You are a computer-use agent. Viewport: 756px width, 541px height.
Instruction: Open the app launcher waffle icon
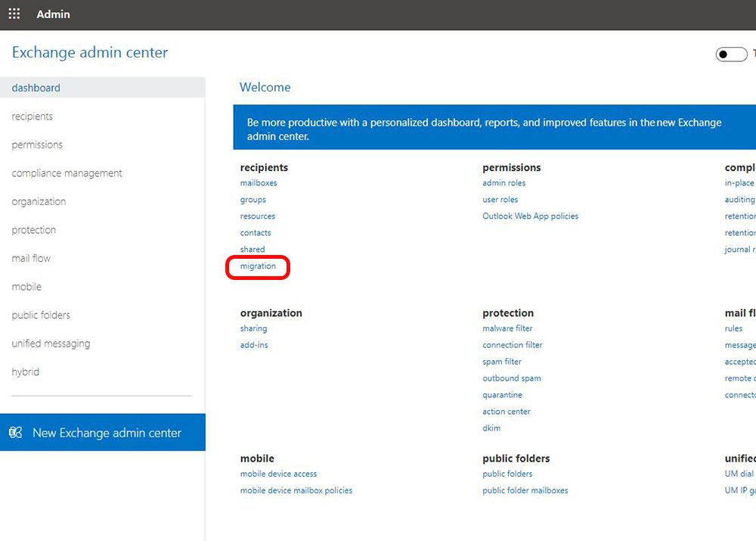pyautogui.click(x=14, y=14)
